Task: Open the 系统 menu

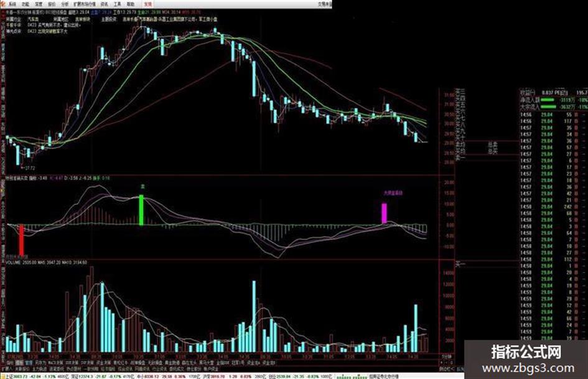Action: coord(12,4)
